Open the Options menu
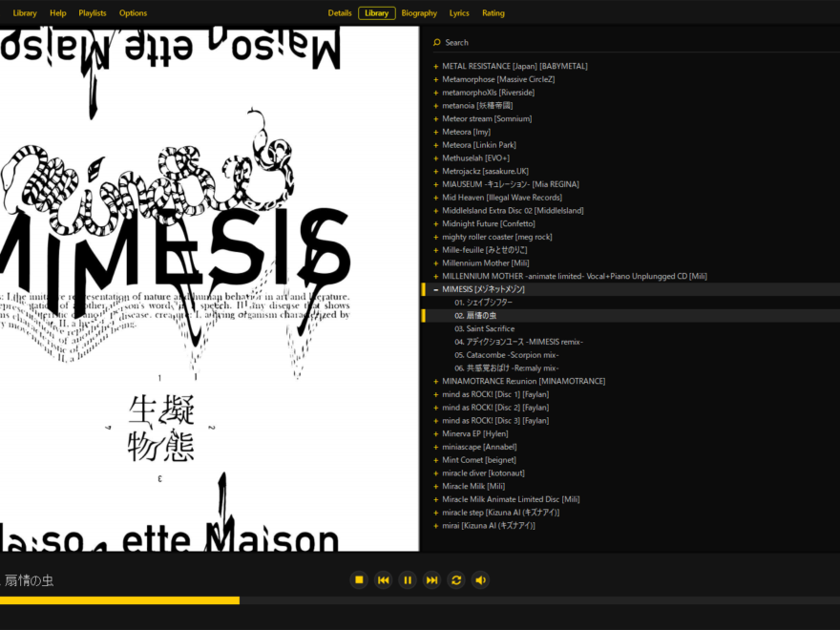Image resolution: width=840 pixels, height=630 pixels. click(133, 12)
